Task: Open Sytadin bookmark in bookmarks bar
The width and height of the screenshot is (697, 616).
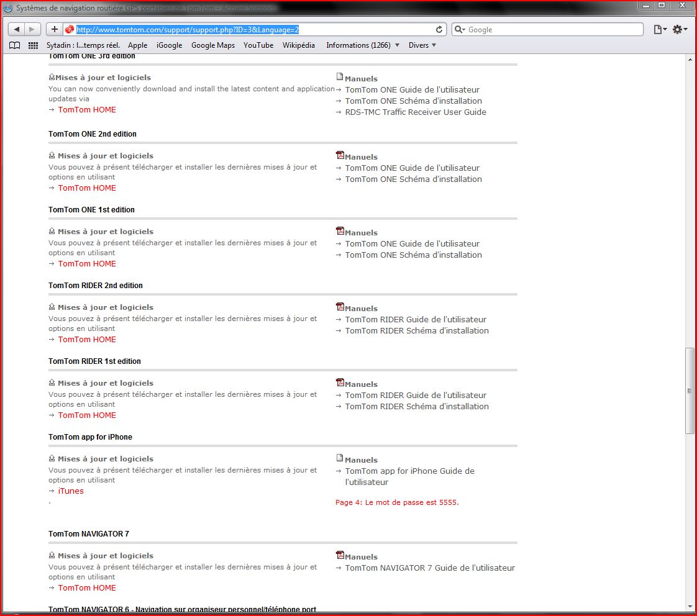Action: point(83,45)
